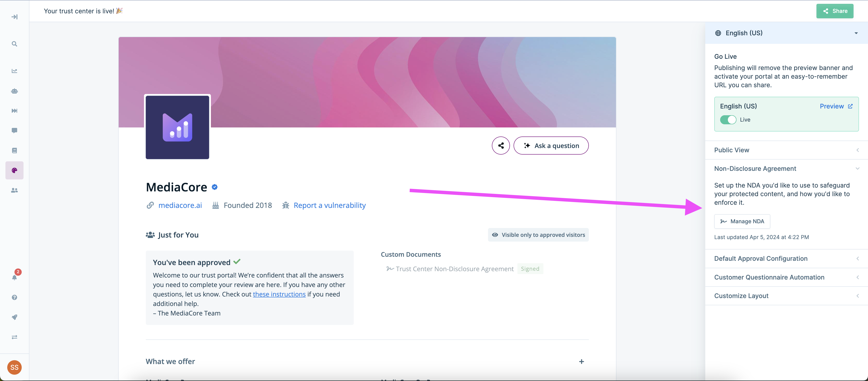Expand What we offer with plus icon
This screenshot has width=868, height=381.
click(x=581, y=362)
